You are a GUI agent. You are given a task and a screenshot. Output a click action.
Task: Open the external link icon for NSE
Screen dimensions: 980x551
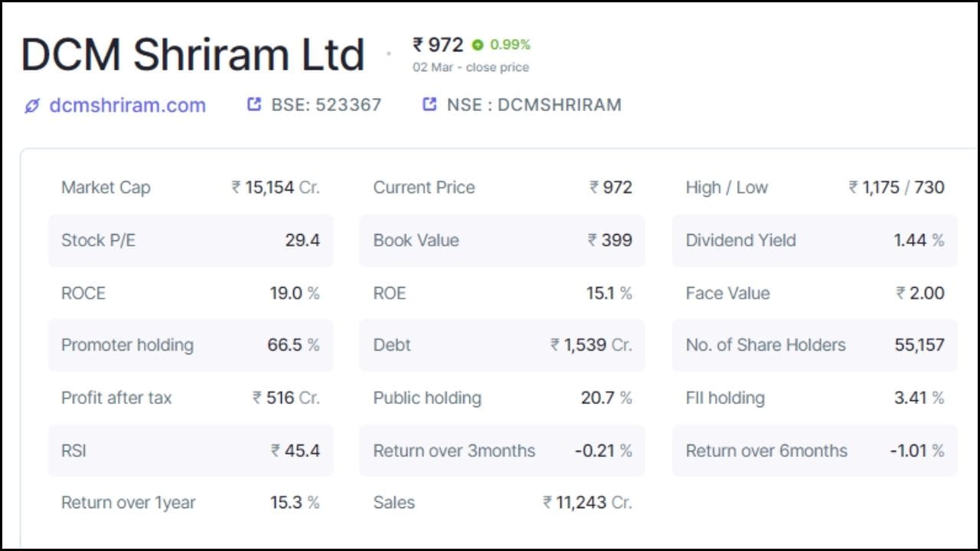[x=430, y=104]
